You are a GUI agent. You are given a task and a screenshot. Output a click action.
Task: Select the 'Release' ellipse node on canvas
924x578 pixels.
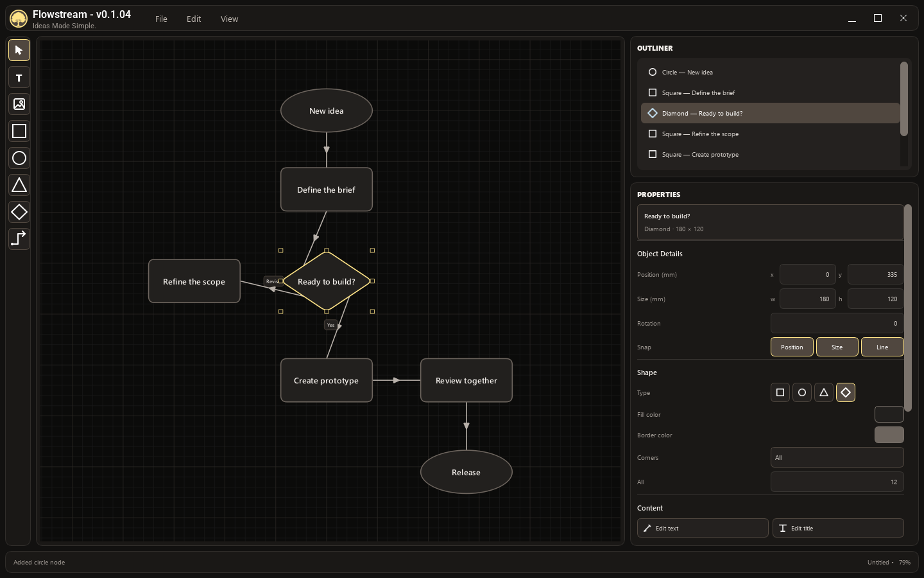pyautogui.click(x=466, y=472)
